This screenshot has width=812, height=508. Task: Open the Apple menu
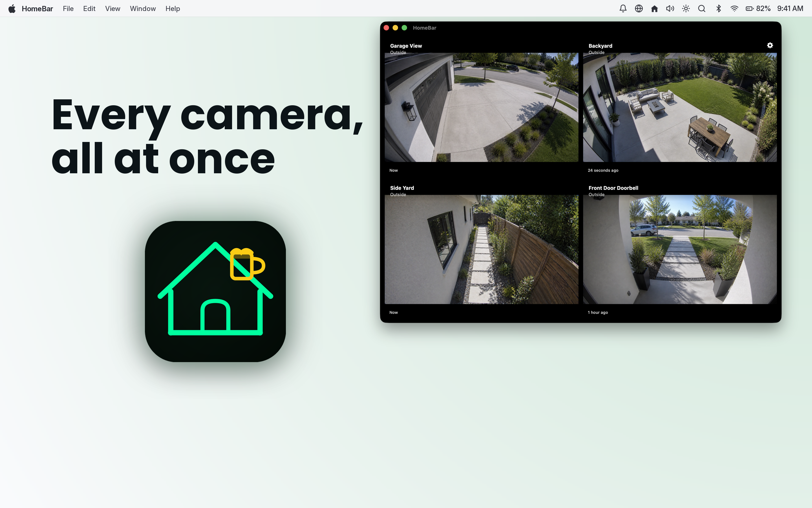coord(12,8)
